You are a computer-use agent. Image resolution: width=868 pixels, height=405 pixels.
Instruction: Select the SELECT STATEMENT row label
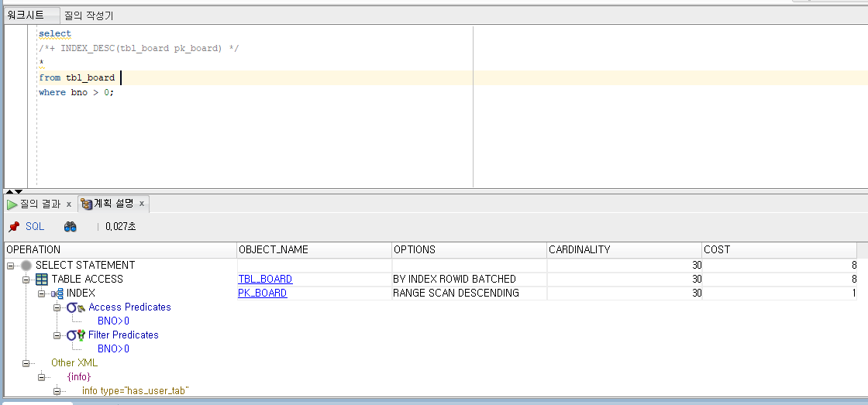coord(85,266)
